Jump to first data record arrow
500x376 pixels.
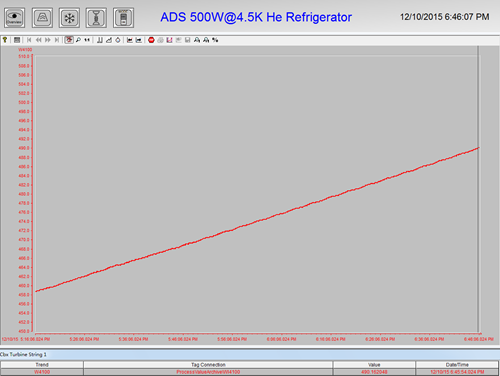tap(29, 40)
